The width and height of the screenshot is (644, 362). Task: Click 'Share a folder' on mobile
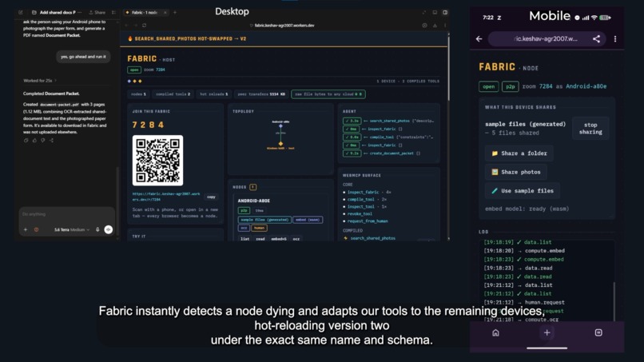(519, 153)
